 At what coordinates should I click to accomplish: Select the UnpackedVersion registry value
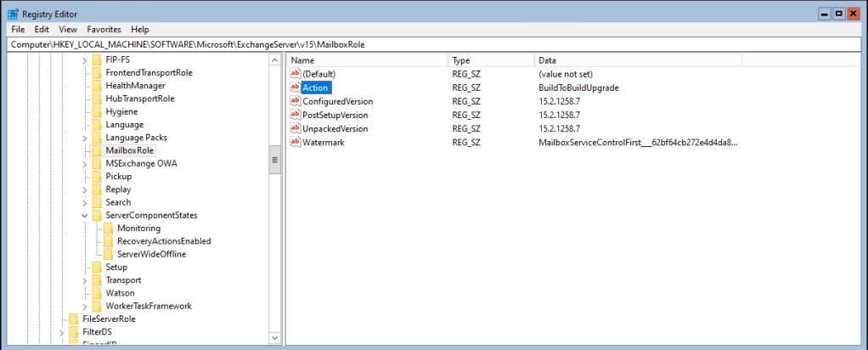click(x=335, y=128)
